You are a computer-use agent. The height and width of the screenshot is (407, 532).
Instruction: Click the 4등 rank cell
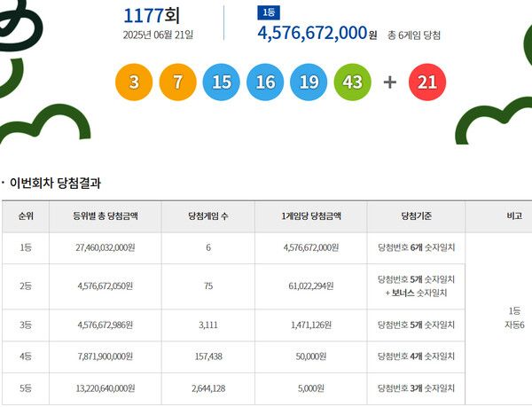click(x=26, y=356)
